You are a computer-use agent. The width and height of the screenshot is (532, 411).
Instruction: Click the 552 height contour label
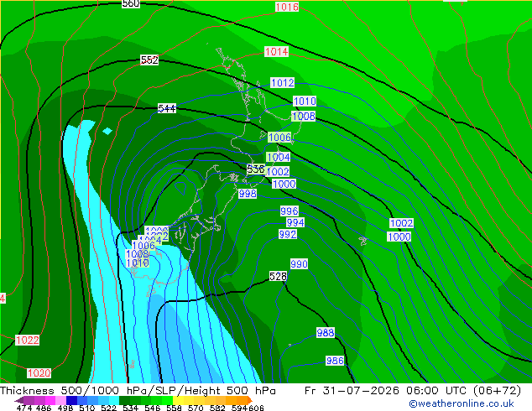pos(149,60)
